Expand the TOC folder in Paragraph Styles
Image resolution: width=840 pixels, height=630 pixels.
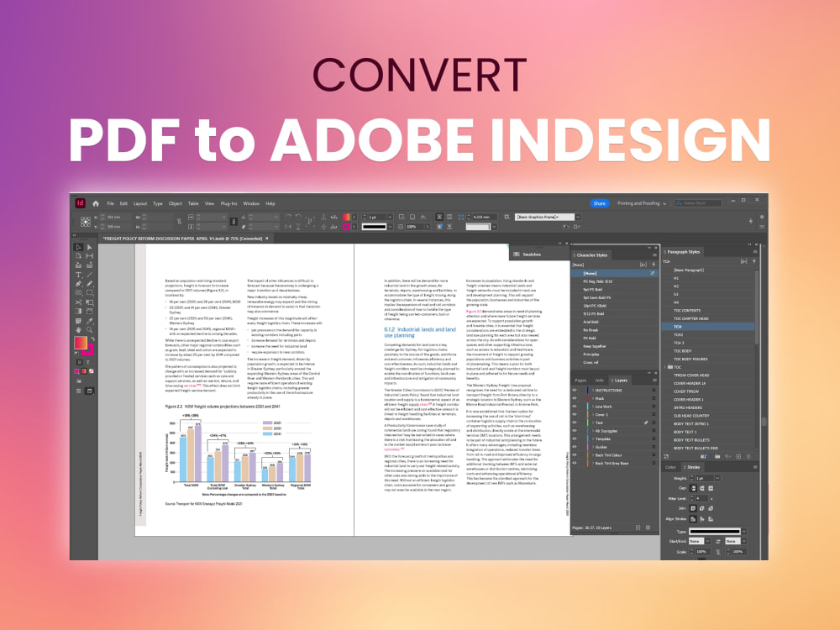point(665,367)
